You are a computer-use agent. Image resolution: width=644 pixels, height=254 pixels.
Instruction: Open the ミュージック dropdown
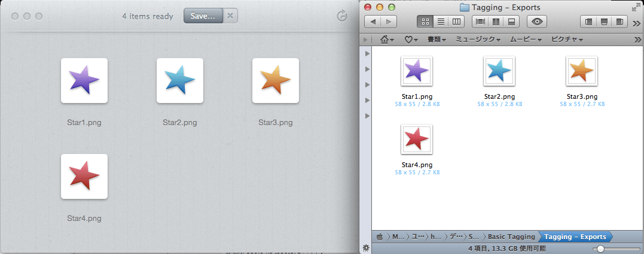(x=478, y=40)
